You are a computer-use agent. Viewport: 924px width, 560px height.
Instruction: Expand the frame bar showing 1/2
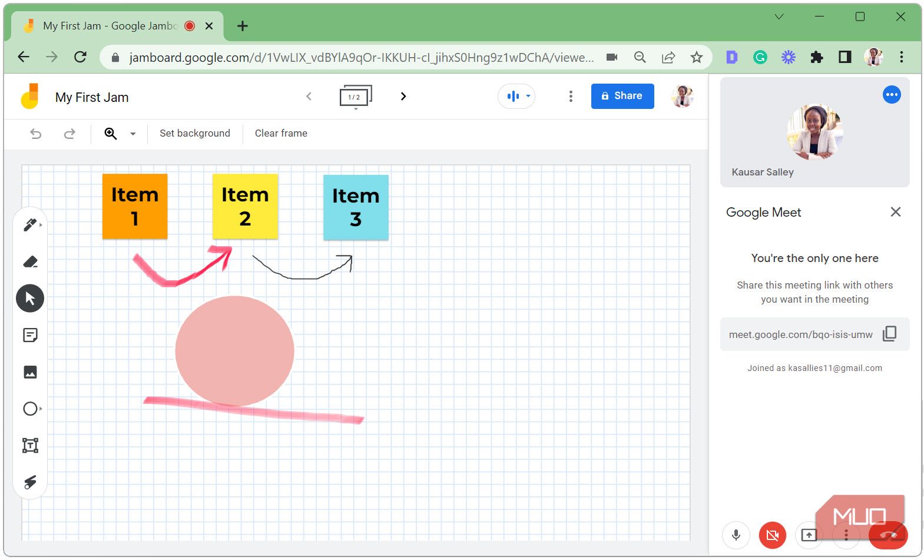click(x=356, y=97)
